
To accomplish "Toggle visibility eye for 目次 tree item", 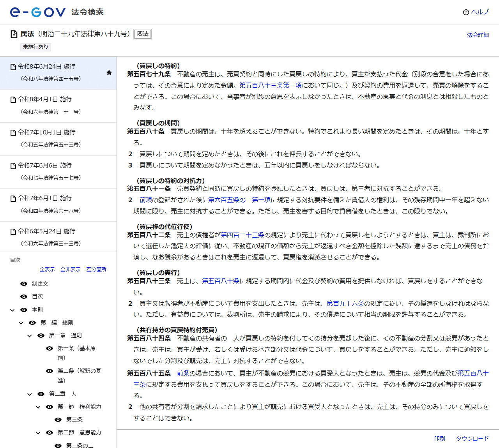I will click(x=24, y=296).
